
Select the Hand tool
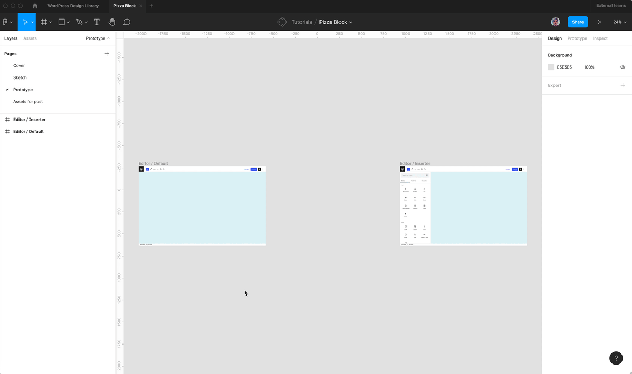112,22
